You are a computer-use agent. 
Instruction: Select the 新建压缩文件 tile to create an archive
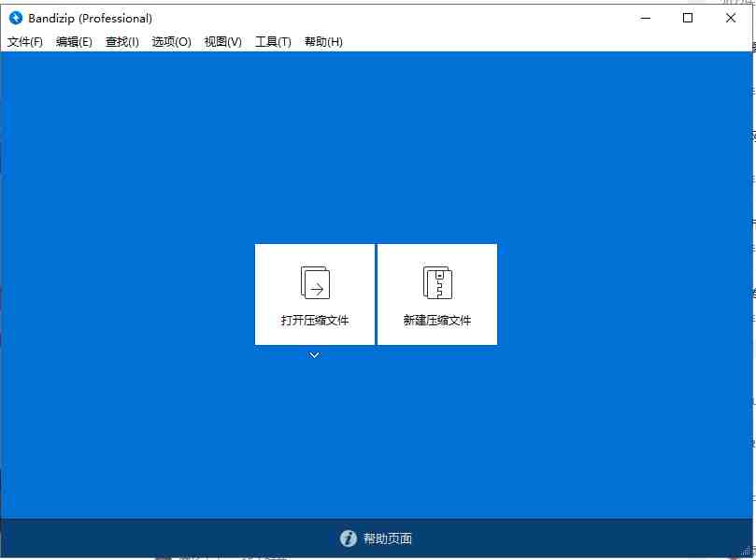436,294
